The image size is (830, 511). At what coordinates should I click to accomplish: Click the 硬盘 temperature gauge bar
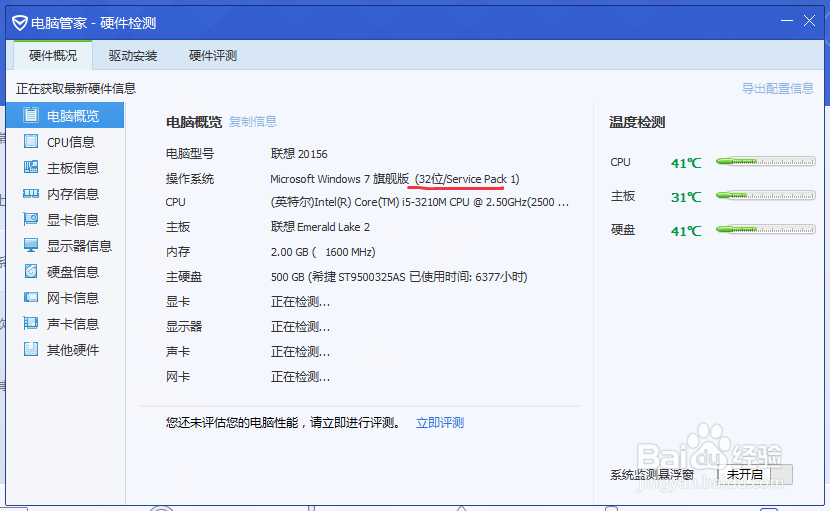pyautogui.click(x=765, y=230)
